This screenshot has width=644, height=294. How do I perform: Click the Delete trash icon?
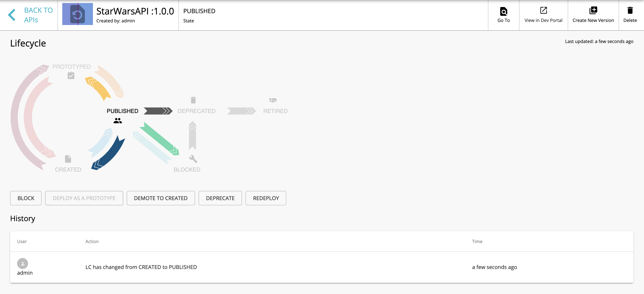pyautogui.click(x=630, y=10)
